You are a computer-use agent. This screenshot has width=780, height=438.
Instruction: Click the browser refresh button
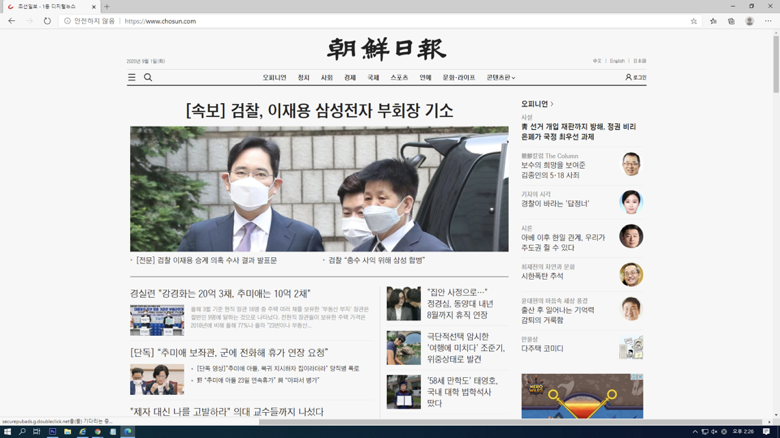click(47, 21)
